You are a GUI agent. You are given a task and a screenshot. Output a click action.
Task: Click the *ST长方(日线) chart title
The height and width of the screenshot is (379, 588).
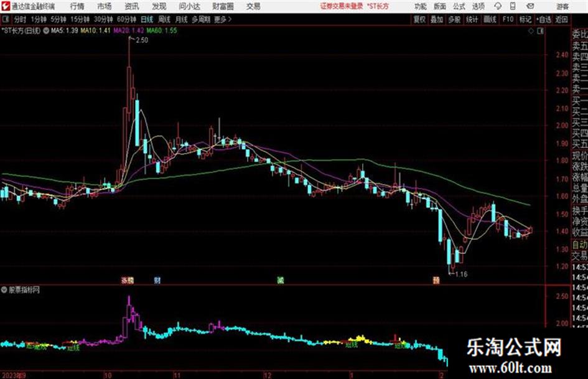(21, 30)
